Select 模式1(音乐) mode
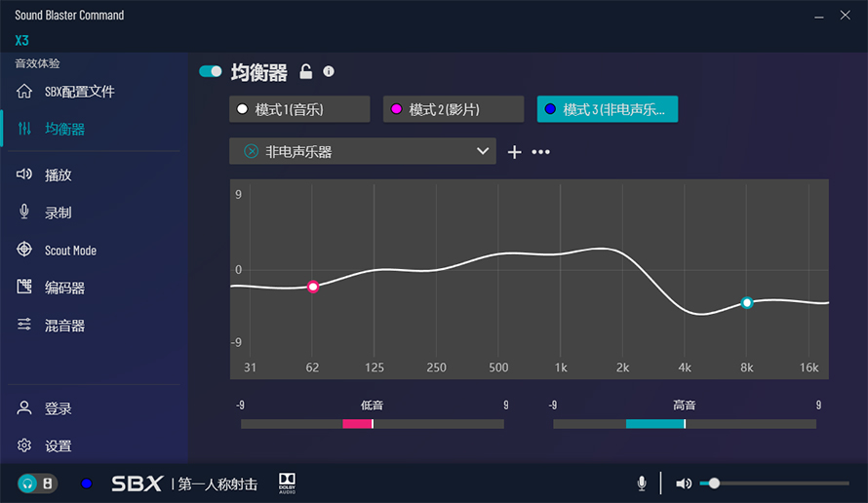 (x=299, y=109)
